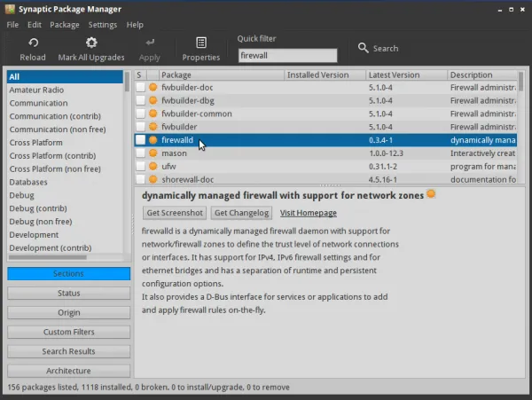Sort the list by the Package column header

(x=221, y=75)
